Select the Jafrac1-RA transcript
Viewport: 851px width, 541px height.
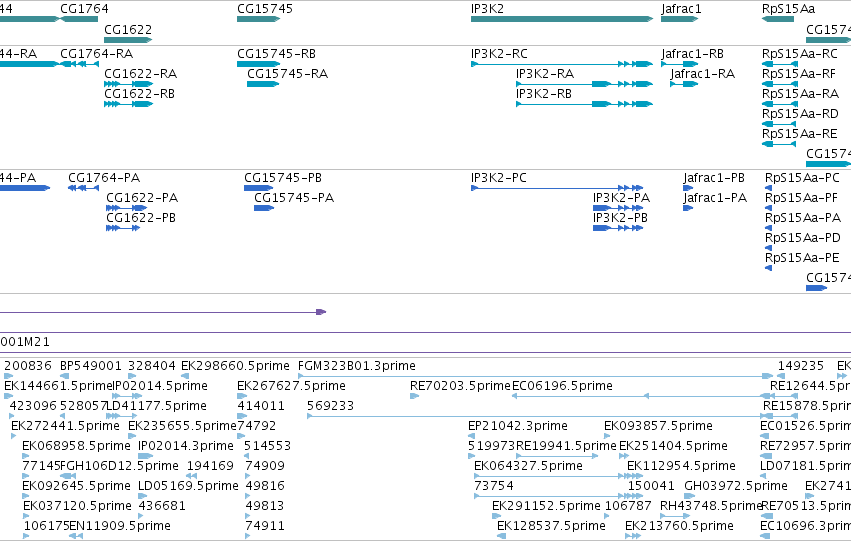(x=684, y=84)
